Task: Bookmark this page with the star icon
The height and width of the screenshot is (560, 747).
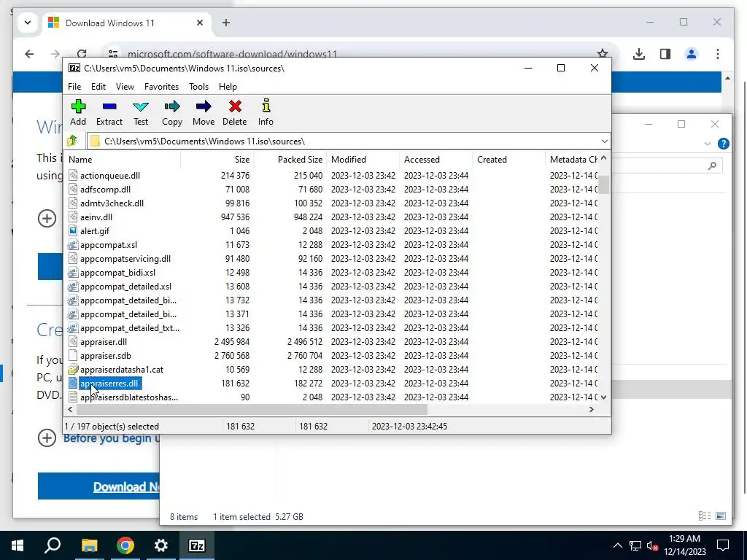Action: click(602, 54)
